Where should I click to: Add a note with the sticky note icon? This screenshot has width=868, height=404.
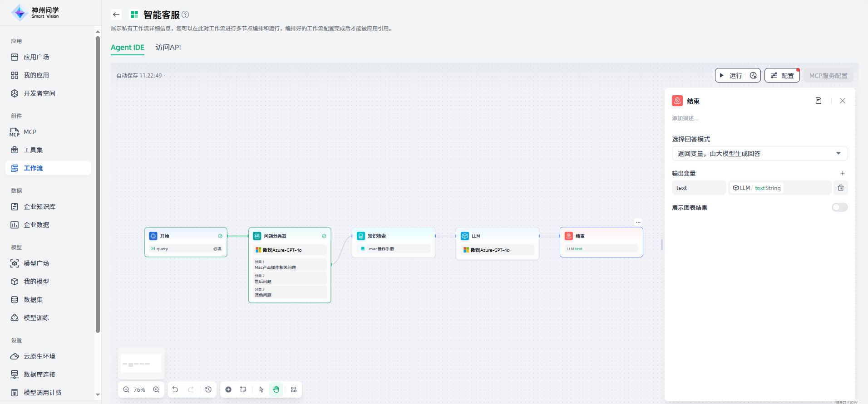tap(243, 389)
